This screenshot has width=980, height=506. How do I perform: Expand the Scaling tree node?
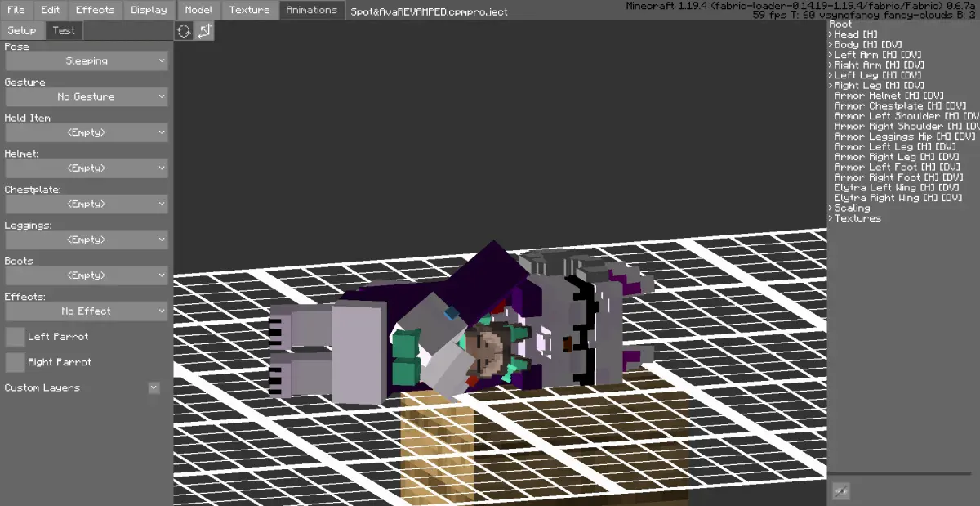831,208
